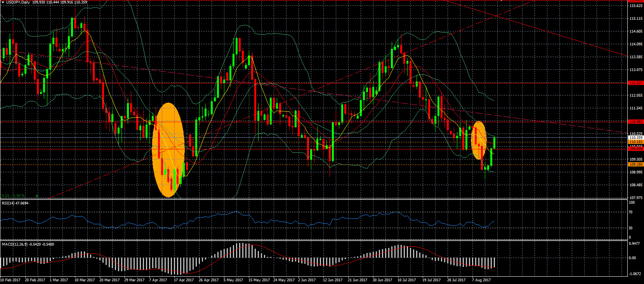Click the 7 Aug 2017 date label
644x284 pixels.
pyautogui.click(x=481, y=280)
